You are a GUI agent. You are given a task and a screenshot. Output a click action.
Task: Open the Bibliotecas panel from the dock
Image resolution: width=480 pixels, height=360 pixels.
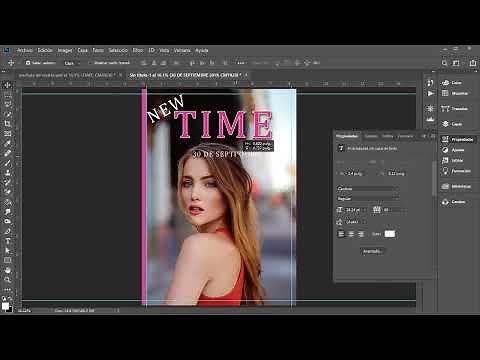tap(456, 187)
